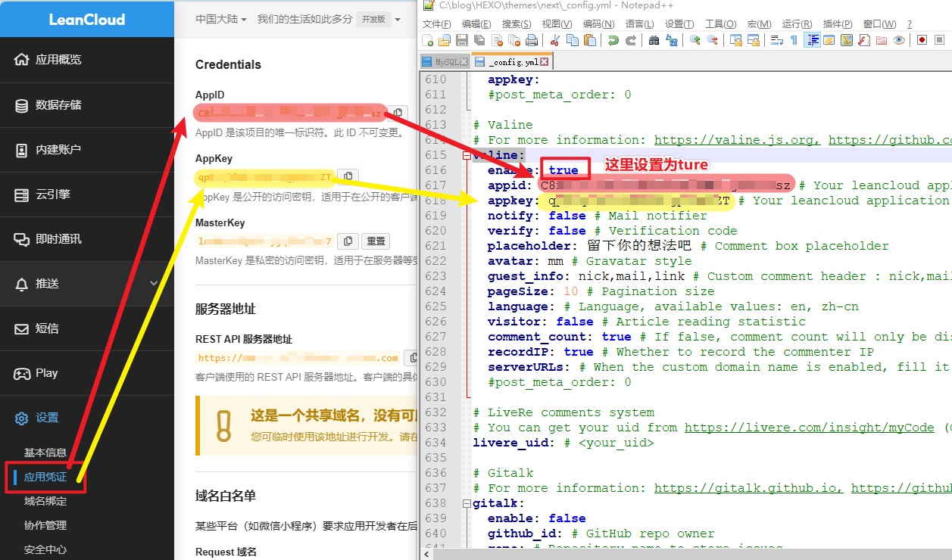Start macro recording with red dot icon
Image resolution: width=952 pixels, height=560 pixels.
coord(922,39)
